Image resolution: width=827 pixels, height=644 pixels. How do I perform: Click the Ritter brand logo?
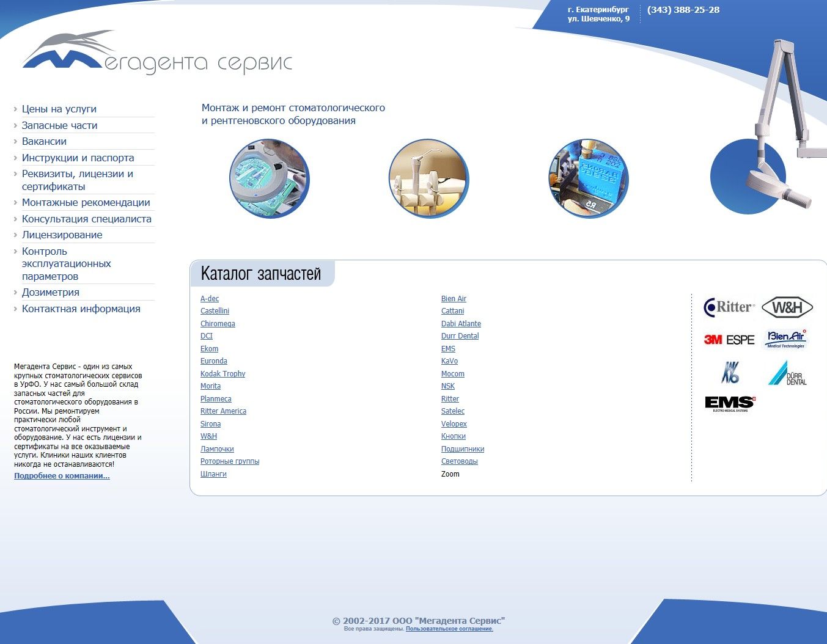pyautogui.click(x=729, y=307)
